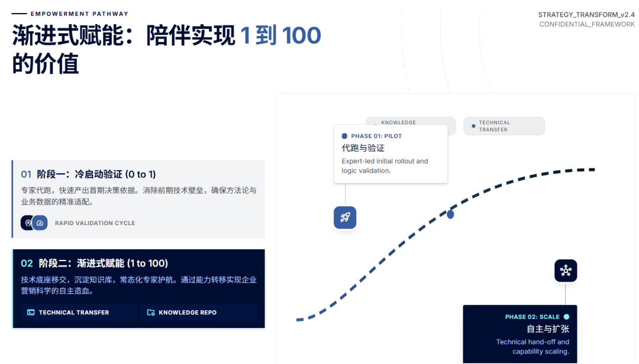Viewport: 639px width, 364px height.
Task: Click the STRATEGY_TRANSFORM_v2.4 text
Action: tap(586, 15)
